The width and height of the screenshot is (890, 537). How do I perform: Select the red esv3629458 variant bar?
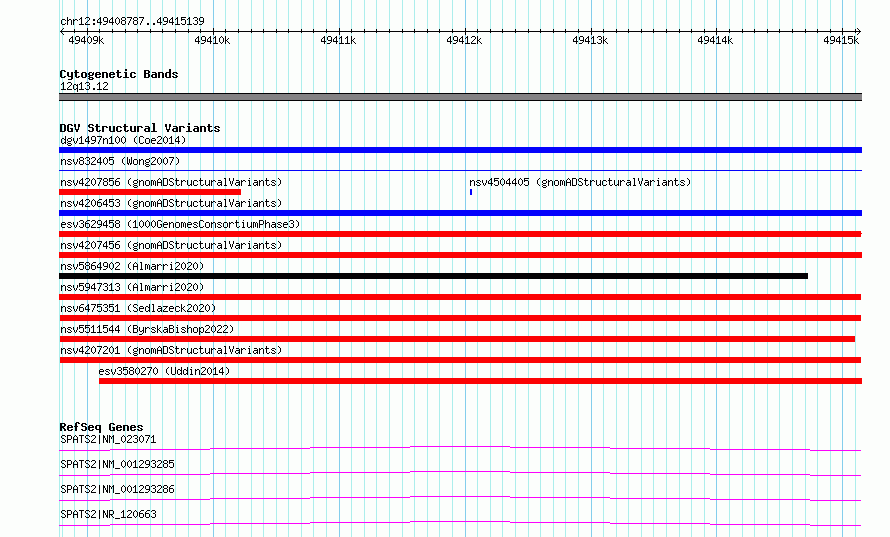pyautogui.click(x=460, y=234)
